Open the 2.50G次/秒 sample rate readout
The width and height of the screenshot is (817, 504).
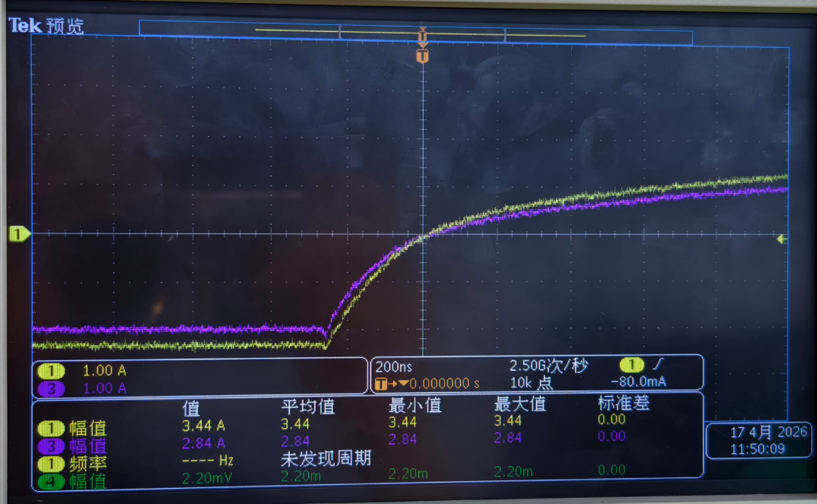tap(548, 366)
